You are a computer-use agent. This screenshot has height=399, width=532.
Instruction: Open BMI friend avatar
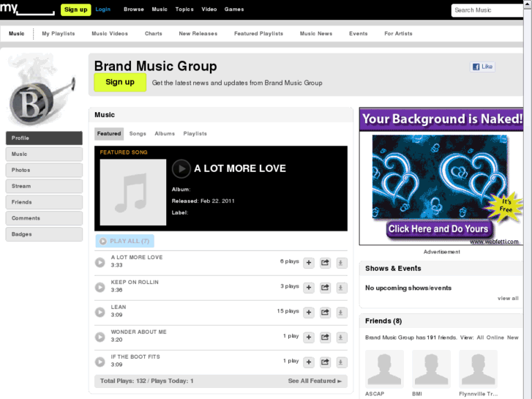(x=431, y=369)
